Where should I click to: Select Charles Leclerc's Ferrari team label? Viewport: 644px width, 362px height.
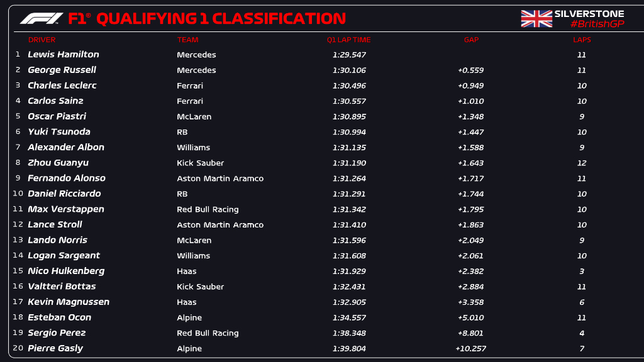190,85
